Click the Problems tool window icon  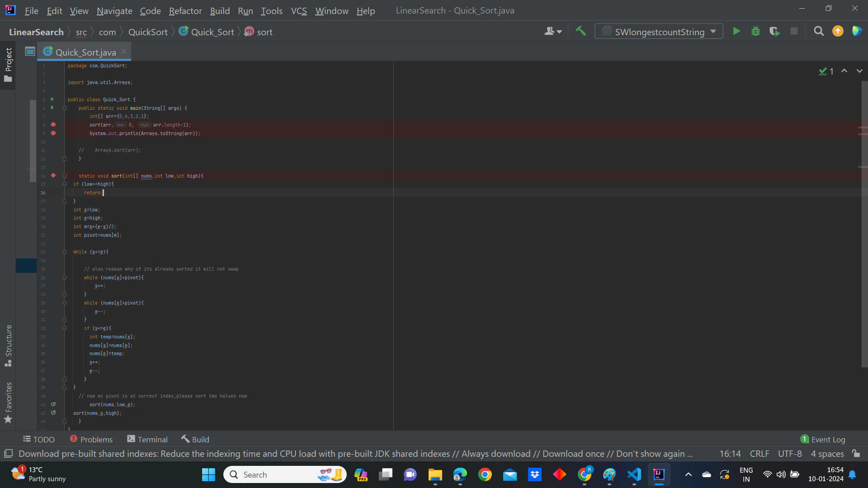[91, 439]
